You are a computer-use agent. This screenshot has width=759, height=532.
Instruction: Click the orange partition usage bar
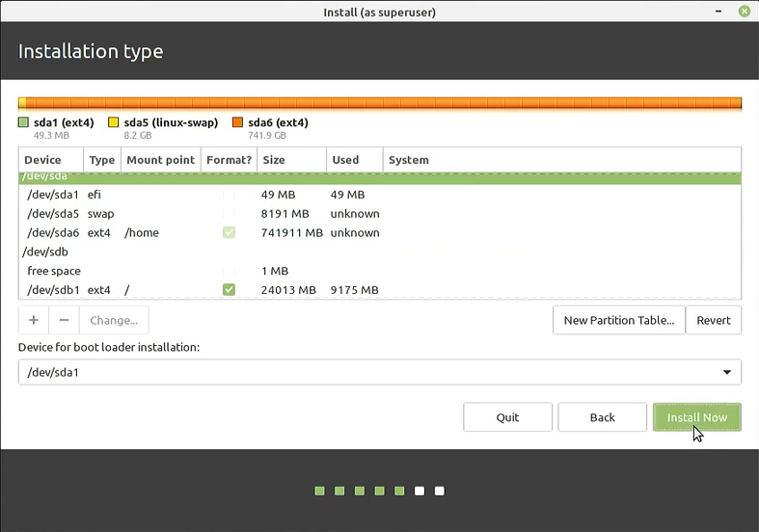pos(379,103)
